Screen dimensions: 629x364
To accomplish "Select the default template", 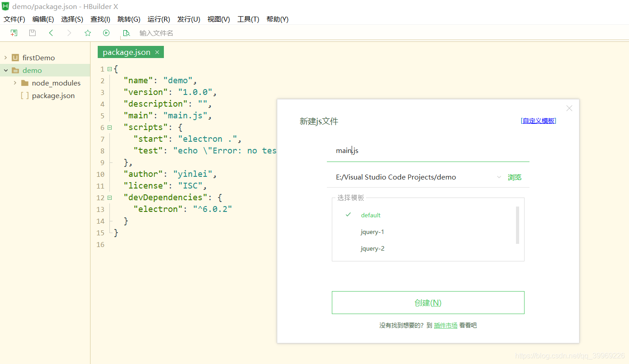I will tap(371, 215).
